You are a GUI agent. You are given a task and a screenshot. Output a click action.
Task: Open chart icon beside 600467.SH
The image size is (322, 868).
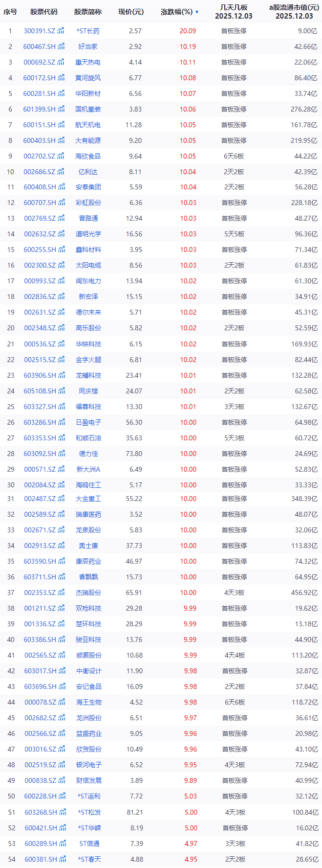pos(62,46)
